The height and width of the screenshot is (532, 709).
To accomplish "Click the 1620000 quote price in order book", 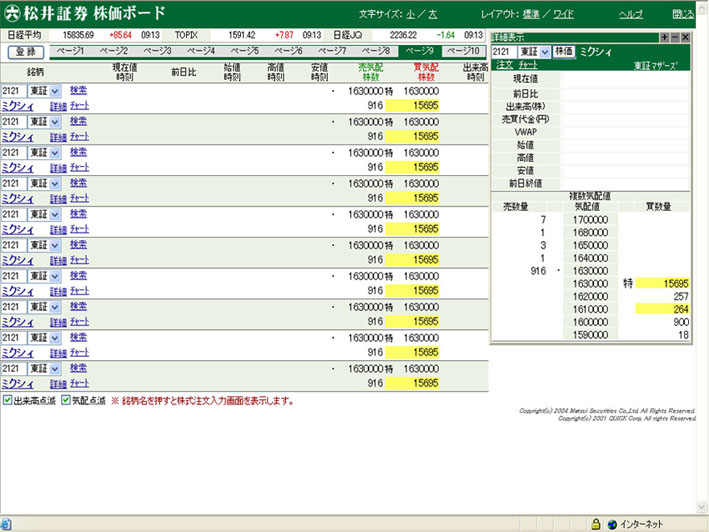I will pyautogui.click(x=590, y=297).
